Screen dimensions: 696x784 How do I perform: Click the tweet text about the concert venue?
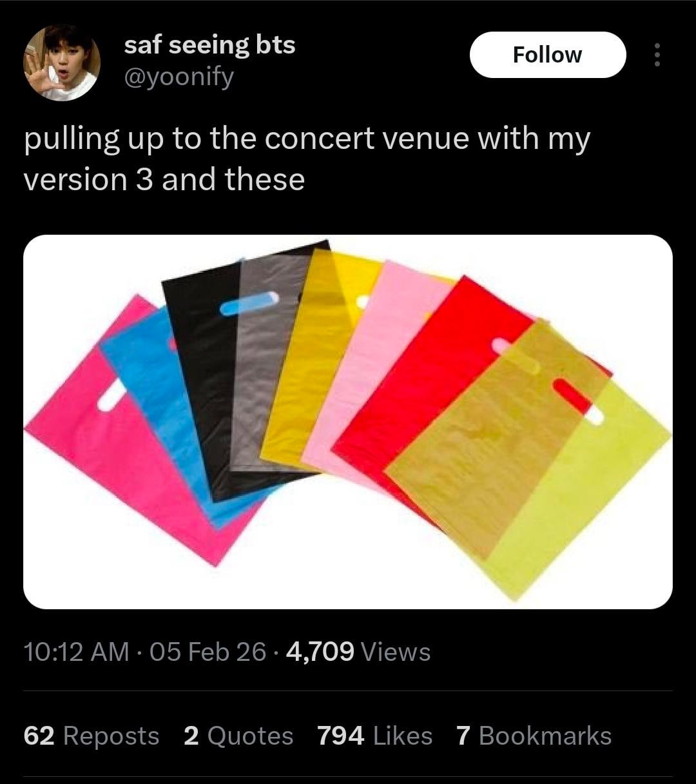[307, 159]
